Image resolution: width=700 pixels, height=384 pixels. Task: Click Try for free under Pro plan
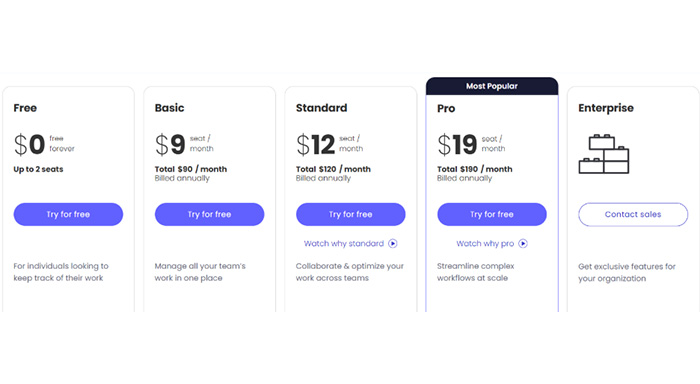point(492,214)
